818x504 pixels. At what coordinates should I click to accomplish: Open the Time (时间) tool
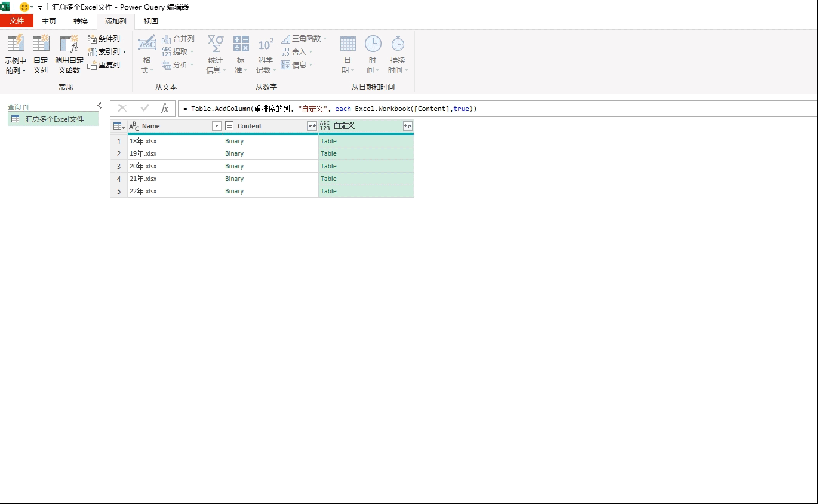coord(373,54)
